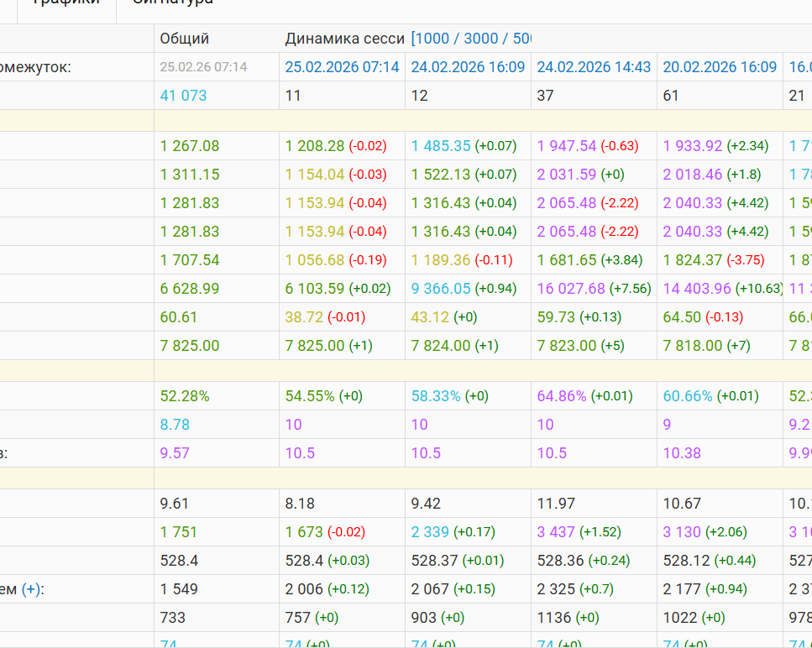Click the 14 403.96 value cell
The height and width of the screenshot is (648, 812).
coord(697,289)
